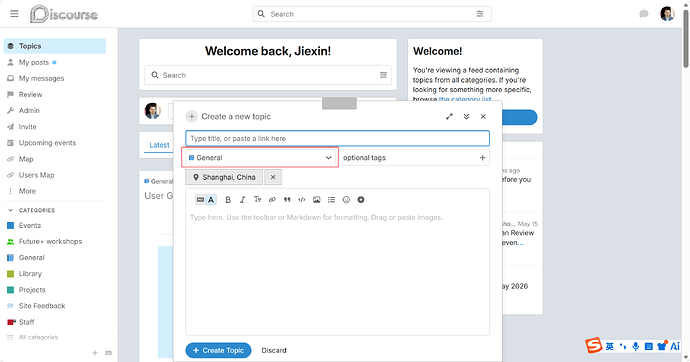
Task: Open Sogou AI assistant
Action: tap(675, 347)
